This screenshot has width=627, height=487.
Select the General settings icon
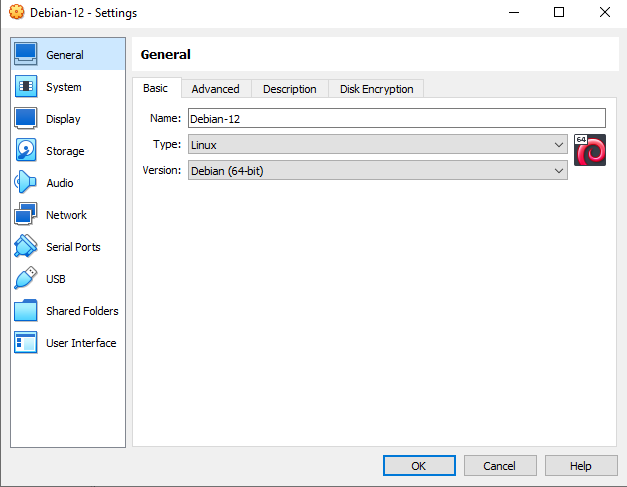pos(26,55)
